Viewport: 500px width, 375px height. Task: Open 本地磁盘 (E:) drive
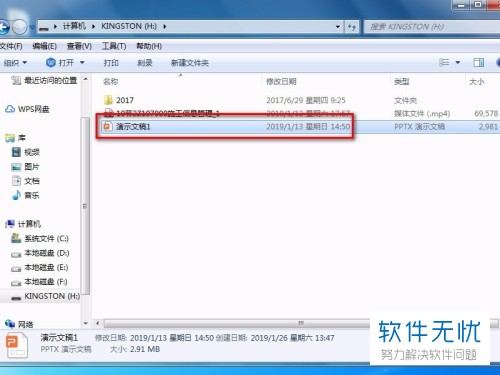(x=46, y=267)
